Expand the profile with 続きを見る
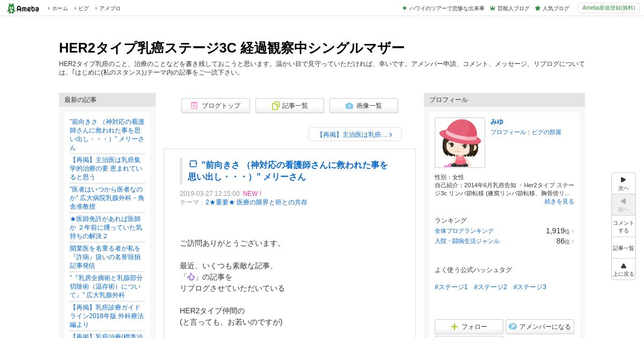Image resolution: width=644 pixels, height=338 pixels. point(559,201)
